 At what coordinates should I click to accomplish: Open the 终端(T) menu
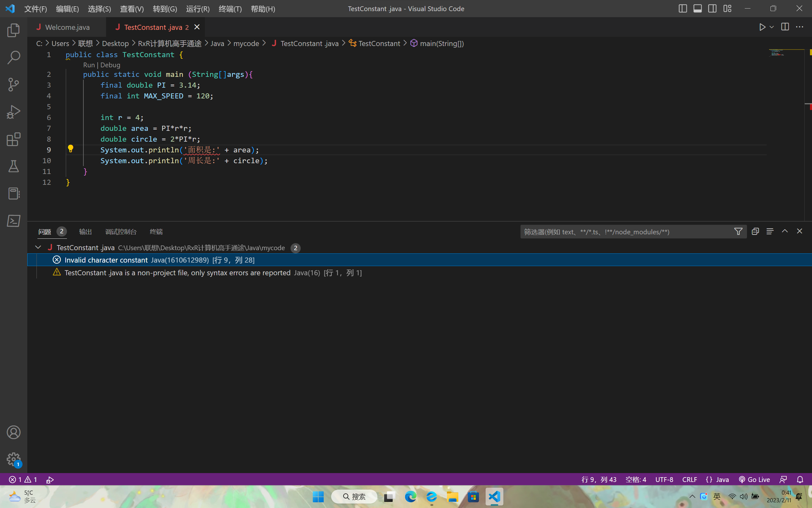tap(230, 9)
